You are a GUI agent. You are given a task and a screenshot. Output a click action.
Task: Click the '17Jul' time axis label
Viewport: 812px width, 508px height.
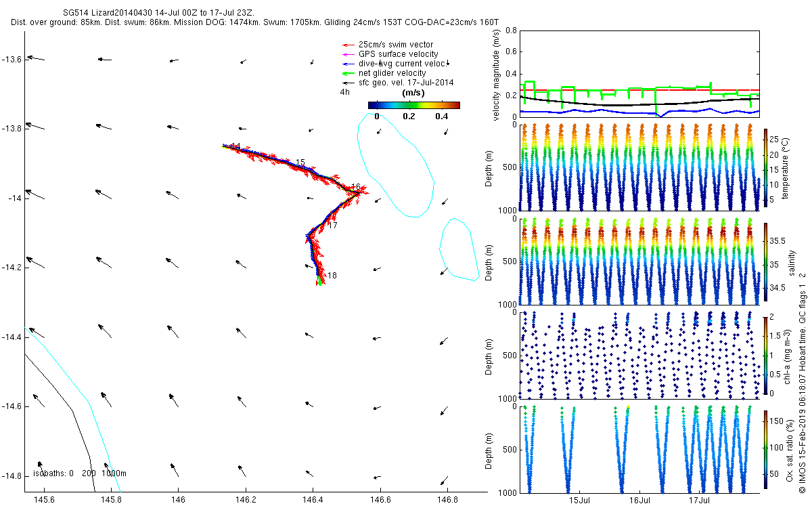click(700, 500)
